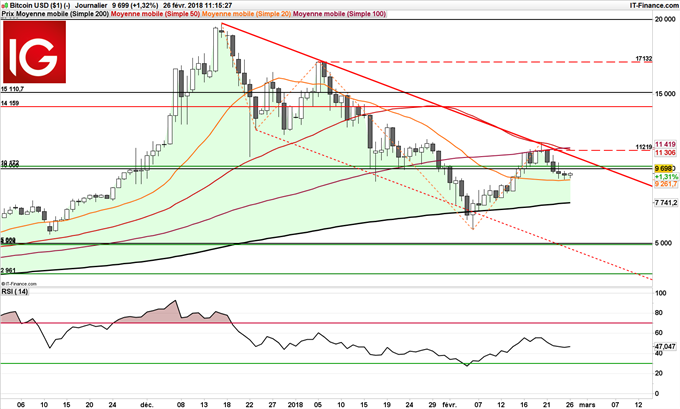Click the 2018 date axis label
680x409 pixels.
295,405
